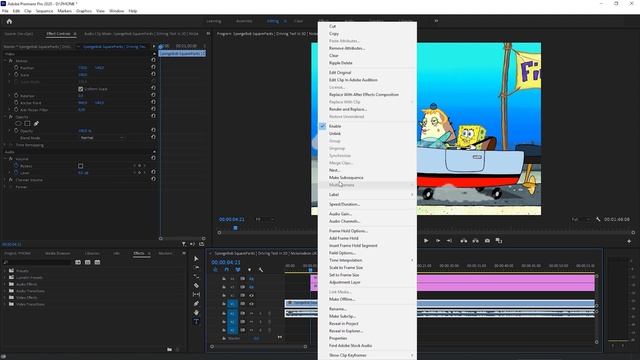Select the Pen tool in tools panel

pyautogui.click(x=196, y=304)
